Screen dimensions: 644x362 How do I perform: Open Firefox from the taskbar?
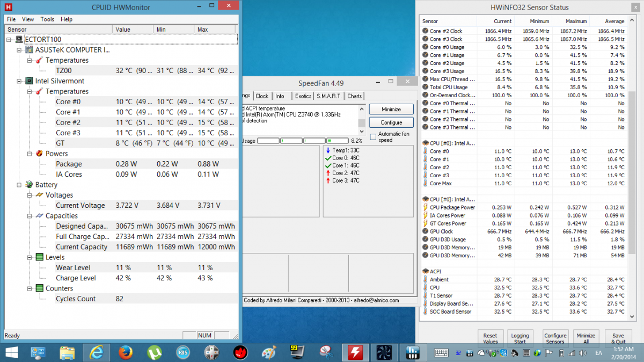click(x=126, y=352)
